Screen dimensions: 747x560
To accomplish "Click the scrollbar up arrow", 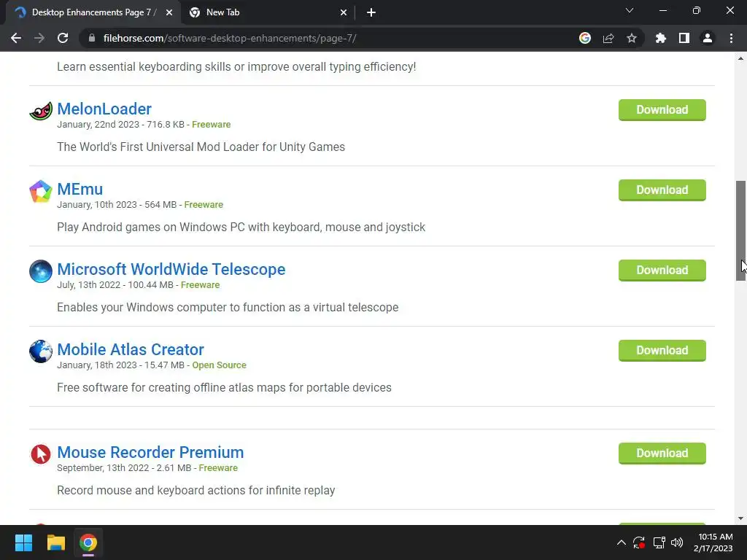I will click(741, 58).
